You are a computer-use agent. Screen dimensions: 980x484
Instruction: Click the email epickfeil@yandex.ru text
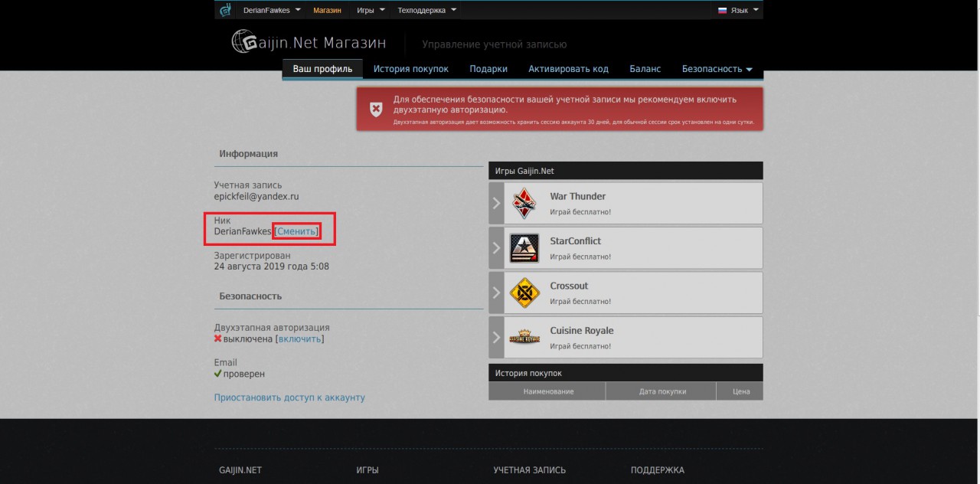coord(256,196)
